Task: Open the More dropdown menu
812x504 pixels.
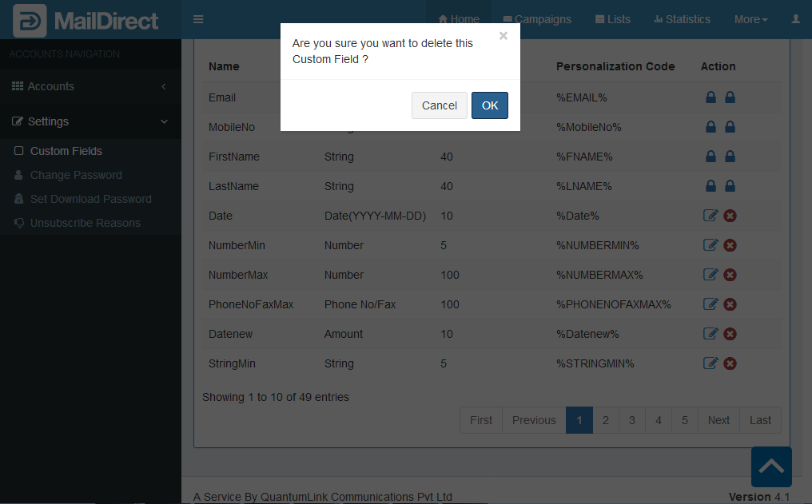Action: click(x=750, y=19)
